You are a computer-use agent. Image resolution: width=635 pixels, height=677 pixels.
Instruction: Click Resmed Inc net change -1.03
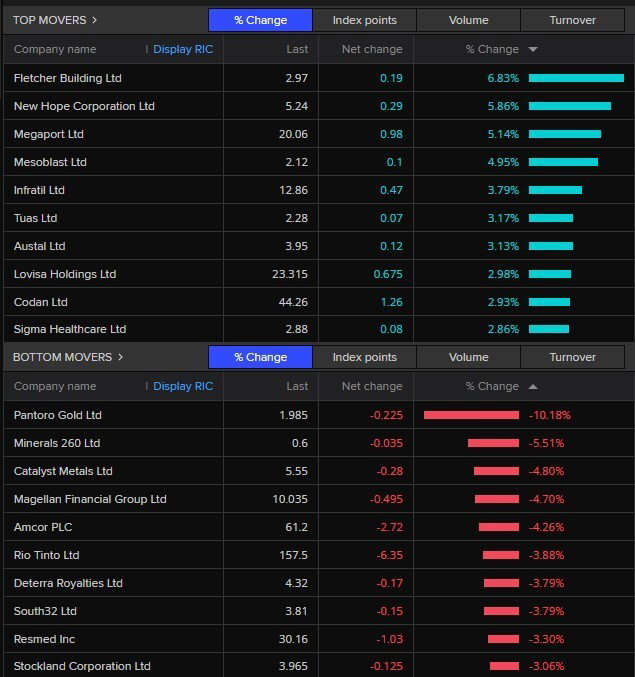pyautogui.click(x=389, y=639)
